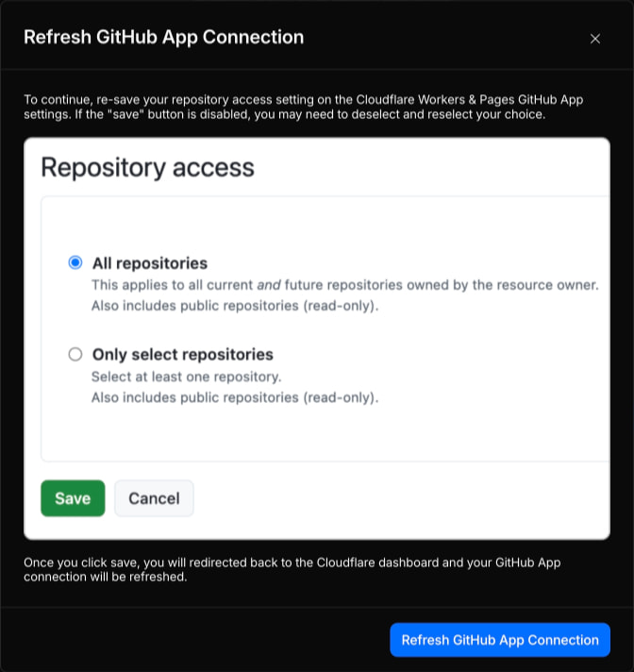Click the Only select repositories label text
This screenshot has height=672, width=634.
tap(182, 355)
